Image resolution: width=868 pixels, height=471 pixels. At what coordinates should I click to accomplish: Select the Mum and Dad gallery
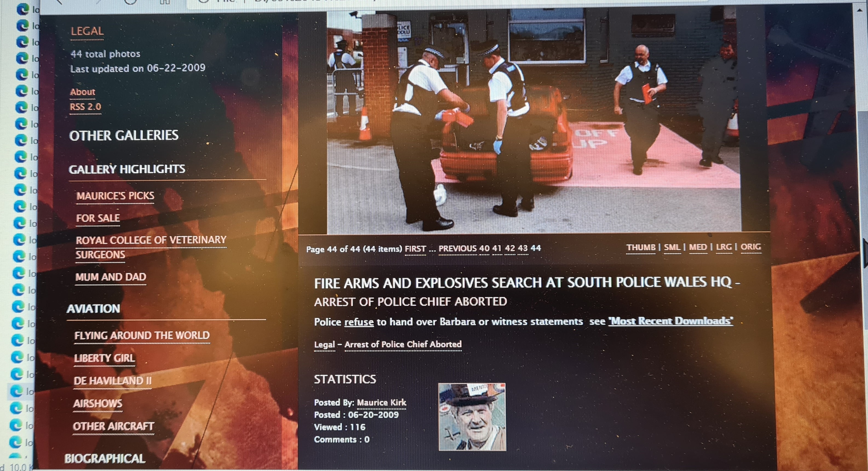111,277
